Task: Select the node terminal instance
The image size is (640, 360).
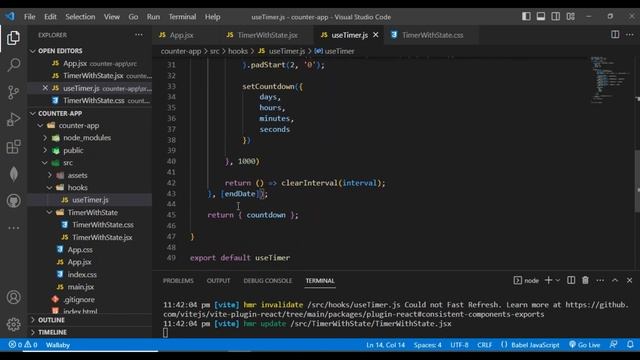Action: (526, 280)
